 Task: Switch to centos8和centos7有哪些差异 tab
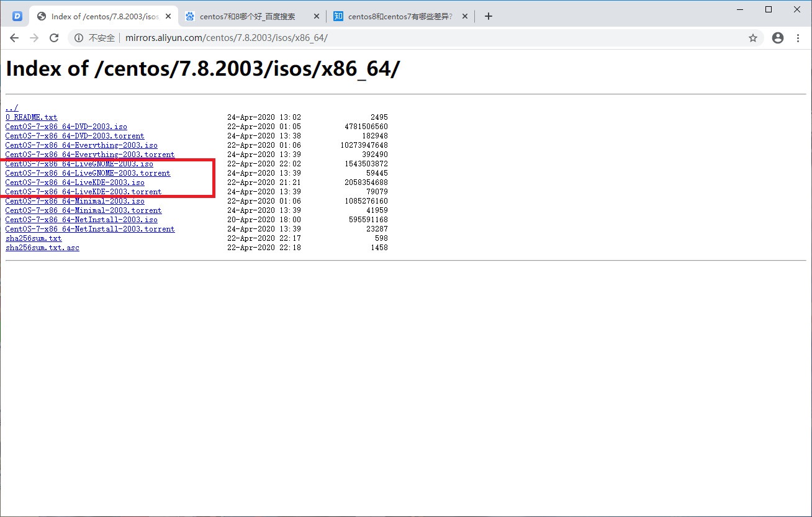pyautogui.click(x=401, y=16)
